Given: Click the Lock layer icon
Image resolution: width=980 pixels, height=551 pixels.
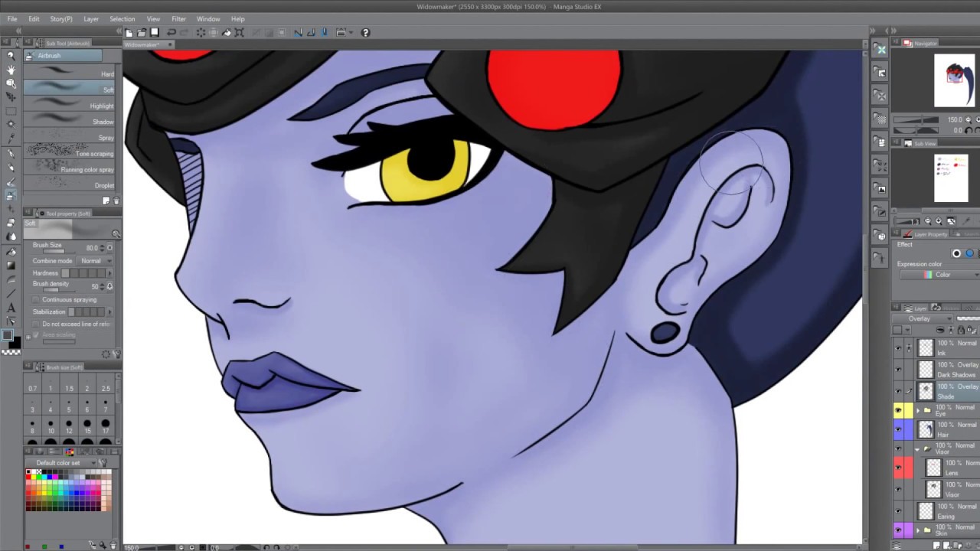Looking at the screenshot, I should click(x=962, y=330).
